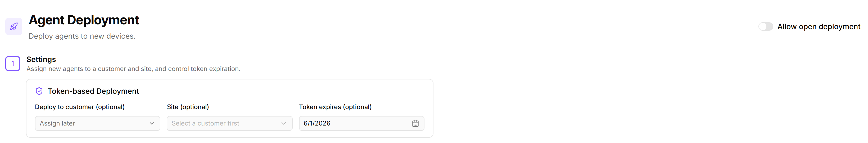
Task: Click the Assign new agents description text
Action: [133, 69]
